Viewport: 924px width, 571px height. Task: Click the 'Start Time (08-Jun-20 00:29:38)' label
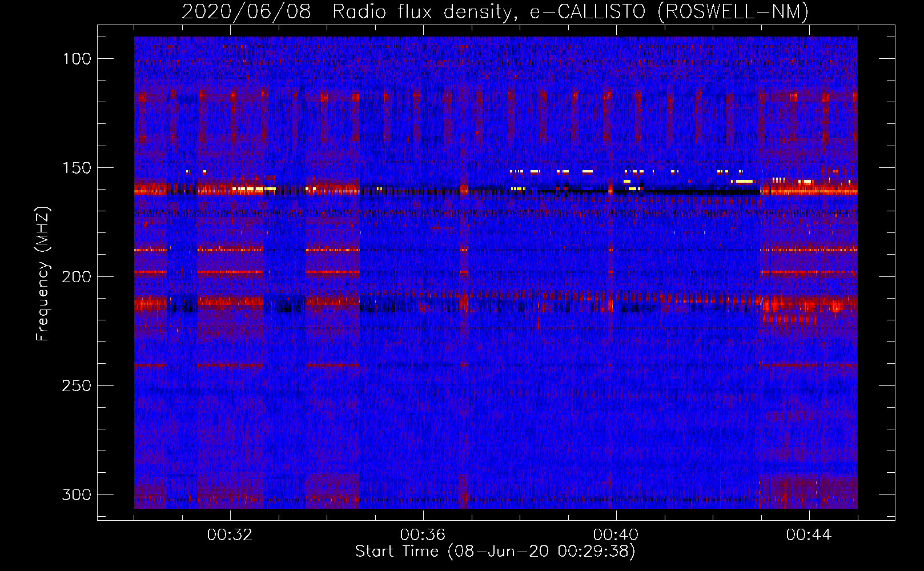pyautogui.click(x=495, y=552)
